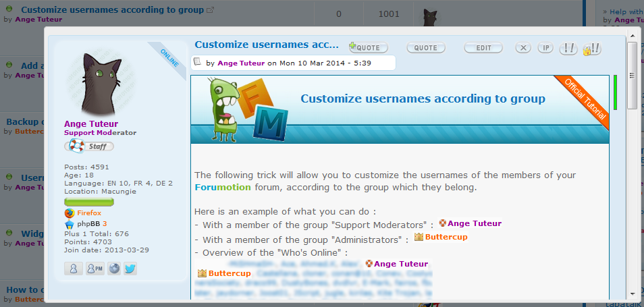Click the Forumotion link in post text
Image resolution: width=644 pixels, height=307 pixels.
point(223,187)
